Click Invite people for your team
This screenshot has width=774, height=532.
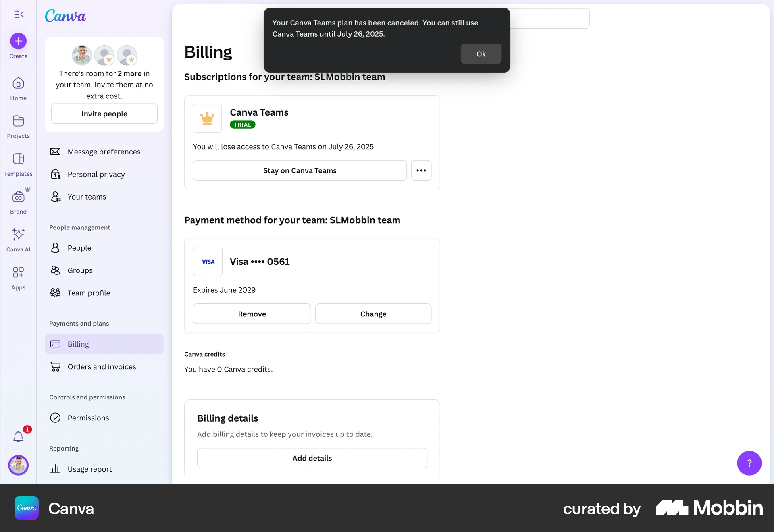(x=104, y=114)
